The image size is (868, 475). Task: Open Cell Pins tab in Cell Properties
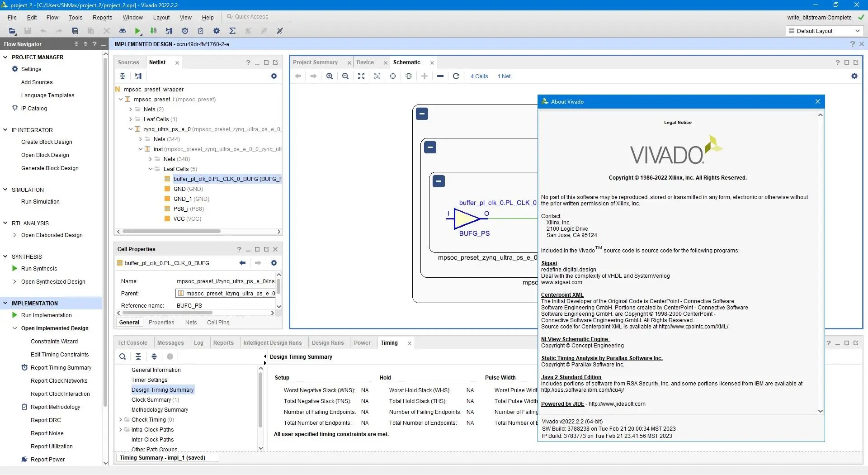[218, 322]
